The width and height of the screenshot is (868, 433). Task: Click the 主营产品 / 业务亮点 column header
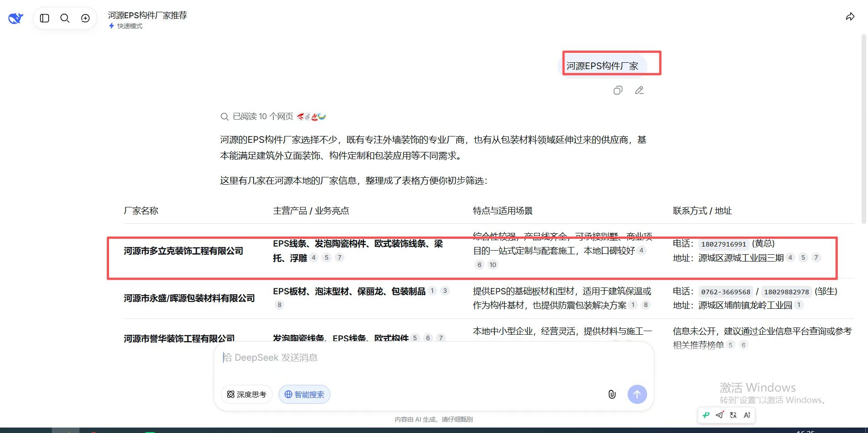(x=311, y=211)
